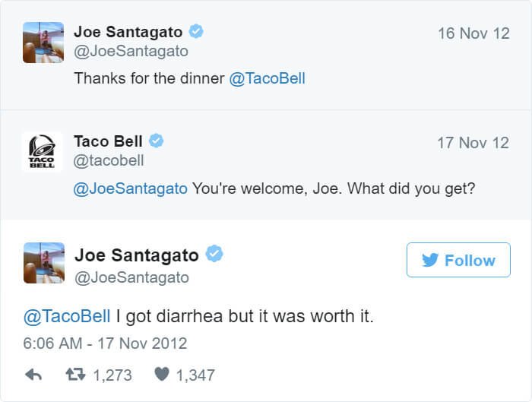Click verified badge next to Taco Bell
This screenshot has width=532, height=402.
pos(156,141)
